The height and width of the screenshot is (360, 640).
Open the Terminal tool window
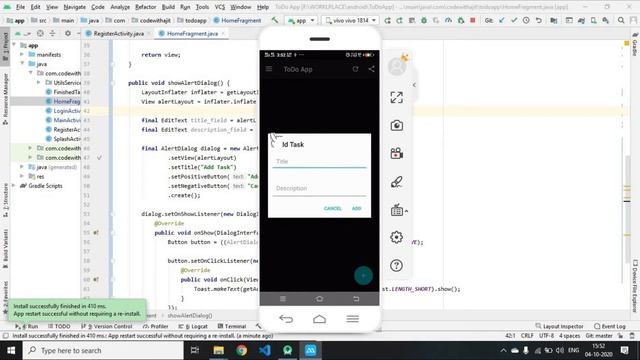[x=232, y=327]
